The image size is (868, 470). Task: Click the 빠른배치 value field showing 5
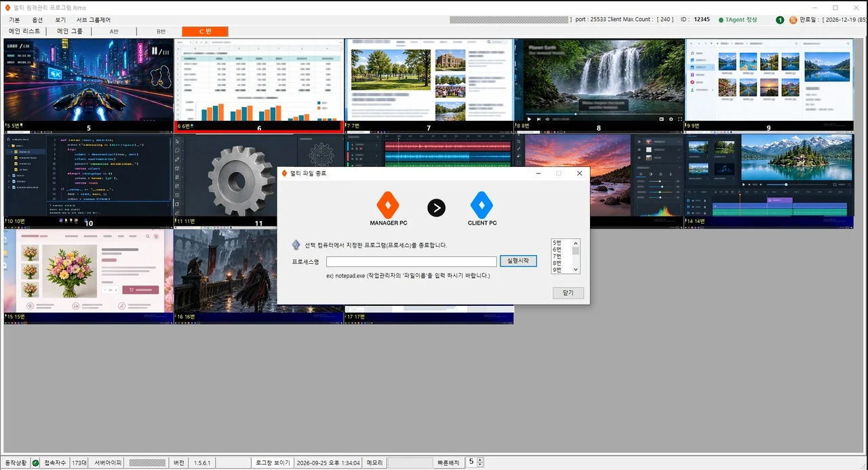point(471,463)
